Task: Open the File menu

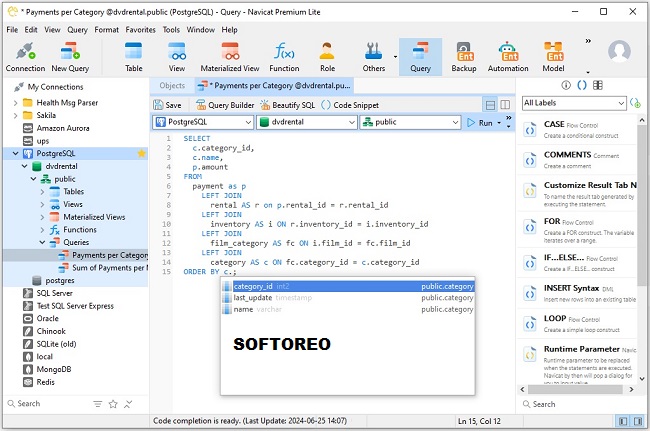Action: pyautogui.click(x=12, y=30)
